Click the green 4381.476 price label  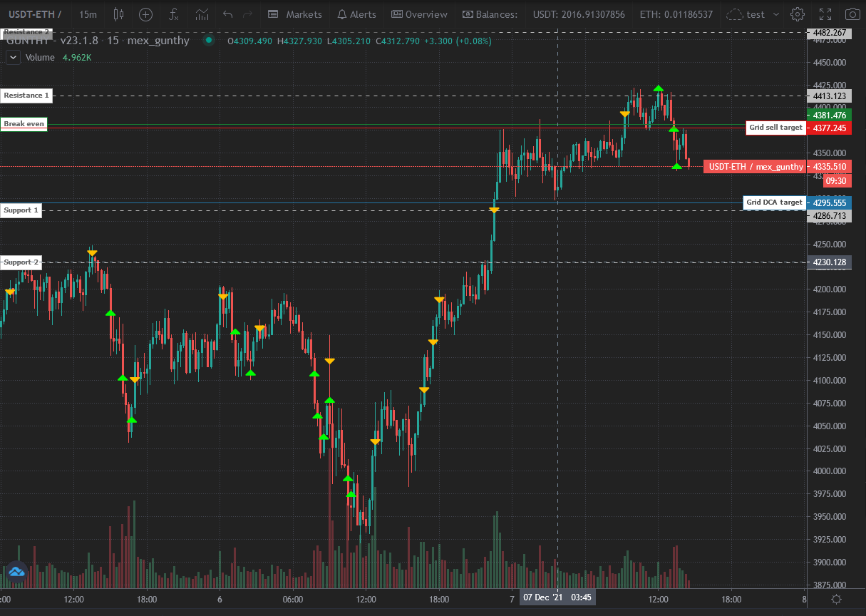pos(829,115)
